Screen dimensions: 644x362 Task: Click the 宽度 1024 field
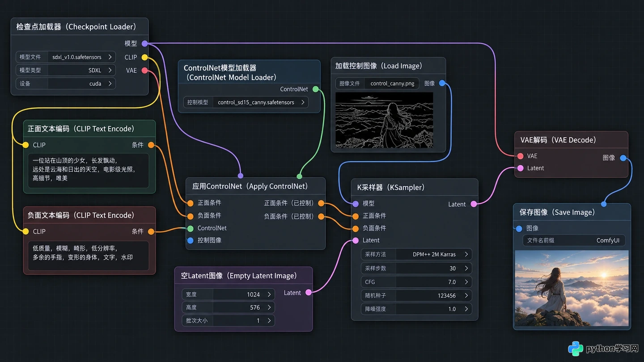coord(228,295)
